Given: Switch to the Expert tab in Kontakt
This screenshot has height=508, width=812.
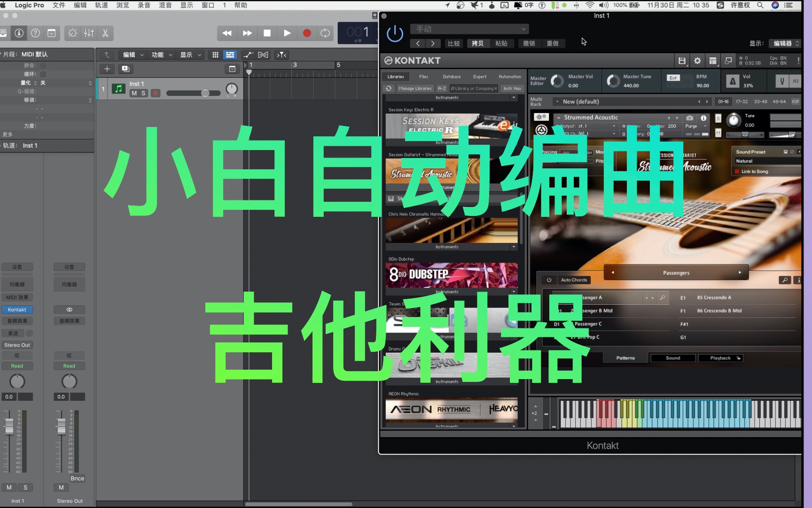Looking at the screenshot, I should [x=480, y=77].
